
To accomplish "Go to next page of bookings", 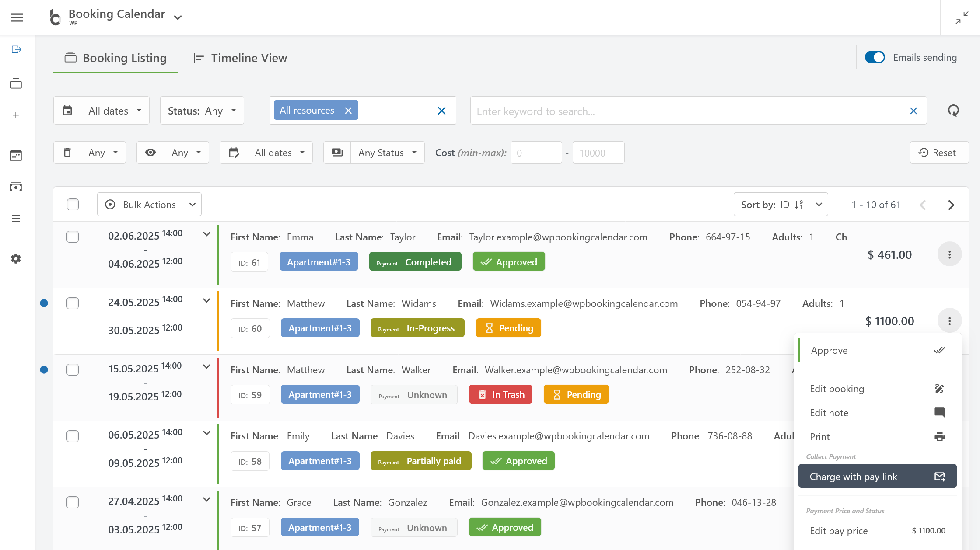I will [951, 205].
